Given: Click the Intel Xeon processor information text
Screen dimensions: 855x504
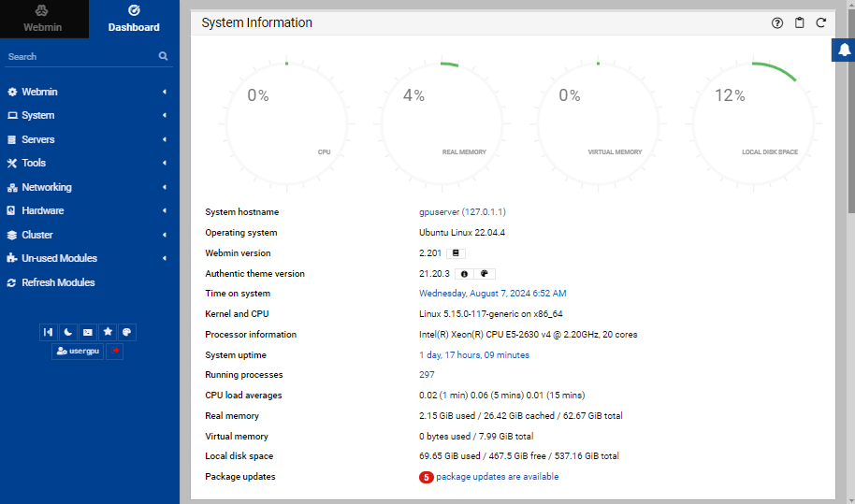Looking at the screenshot, I should [528, 335].
